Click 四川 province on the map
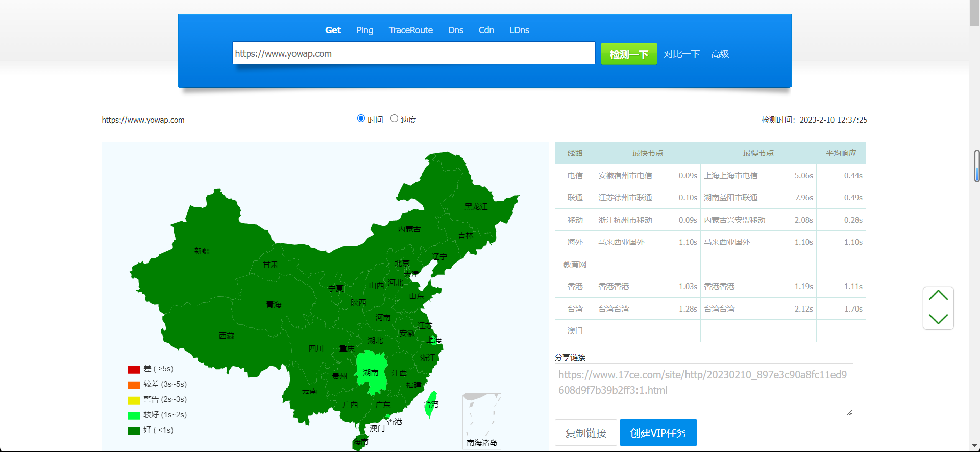Screen dimensions: 980x452 [x=316, y=348]
